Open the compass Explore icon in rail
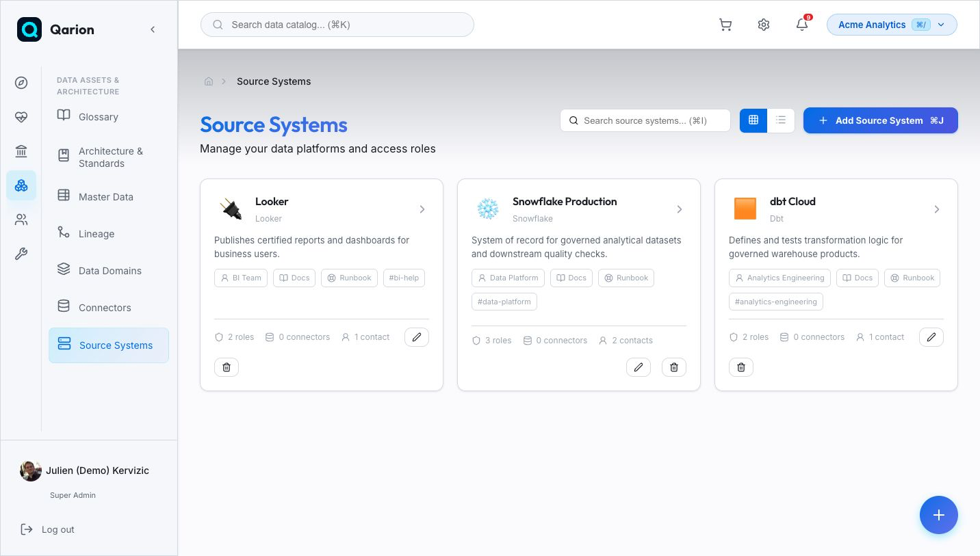The height and width of the screenshot is (556, 980). 21,83
